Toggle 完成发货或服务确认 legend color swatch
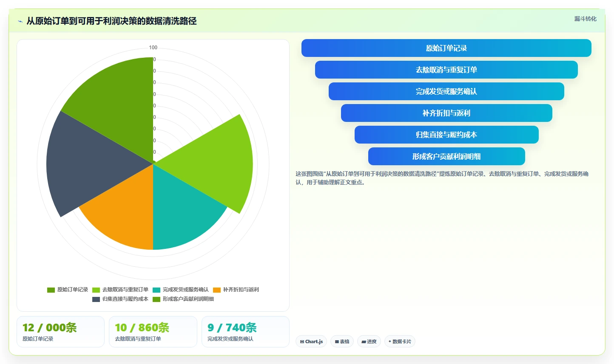 [x=156, y=290]
